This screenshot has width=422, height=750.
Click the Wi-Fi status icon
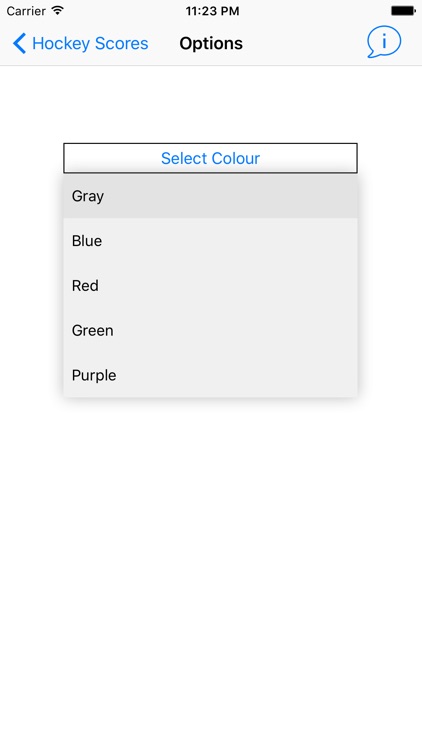(57, 10)
